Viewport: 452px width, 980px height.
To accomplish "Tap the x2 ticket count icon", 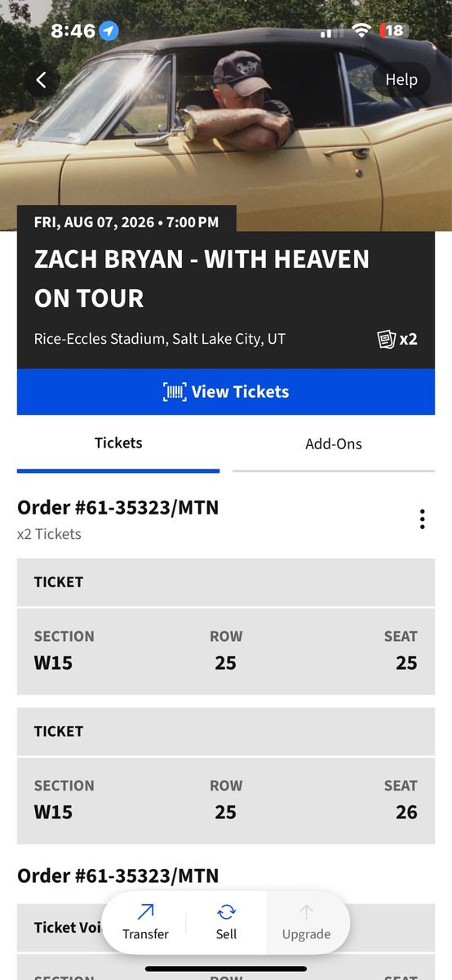I will [x=397, y=339].
